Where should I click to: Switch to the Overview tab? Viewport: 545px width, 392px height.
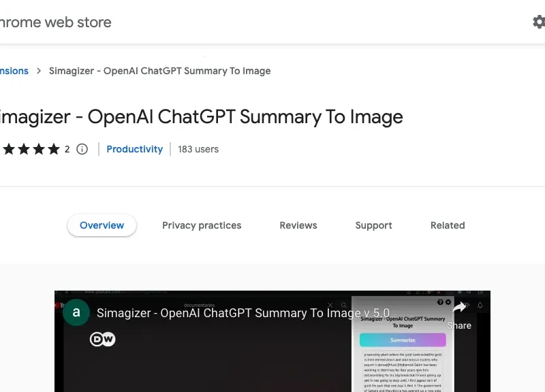coord(102,225)
